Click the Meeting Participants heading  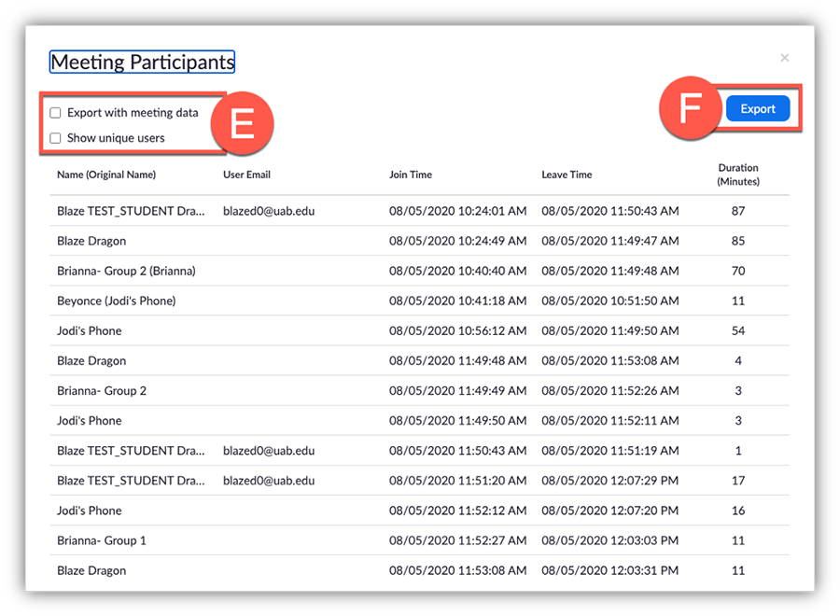point(142,63)
